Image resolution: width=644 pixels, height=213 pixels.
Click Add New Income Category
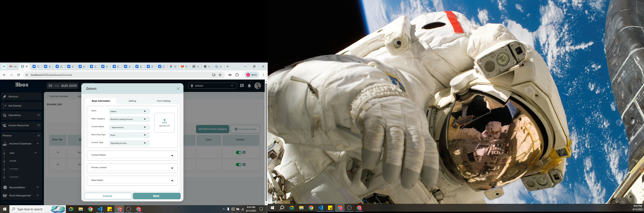pyautogui.click(x=212, y=129)
